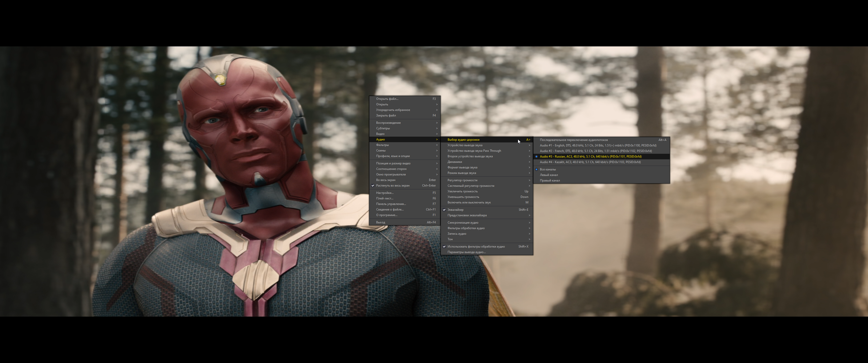Expand 'Фильтры' submenu

point(405,145)
